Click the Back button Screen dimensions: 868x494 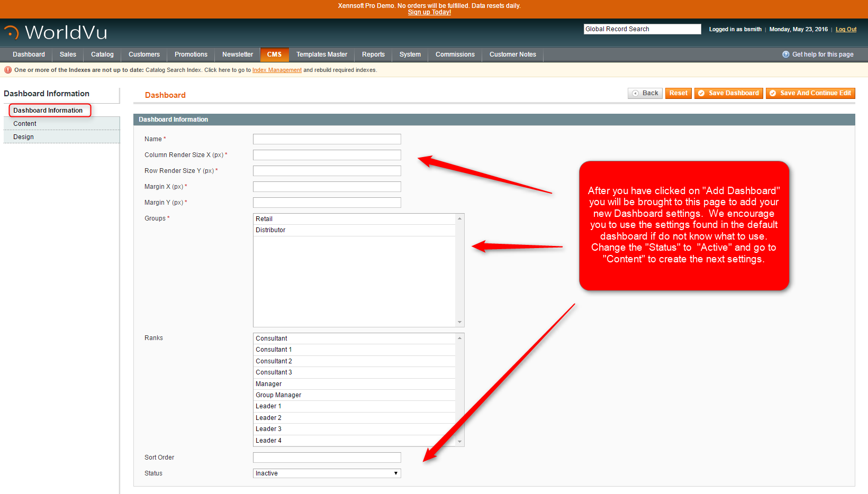645,93
